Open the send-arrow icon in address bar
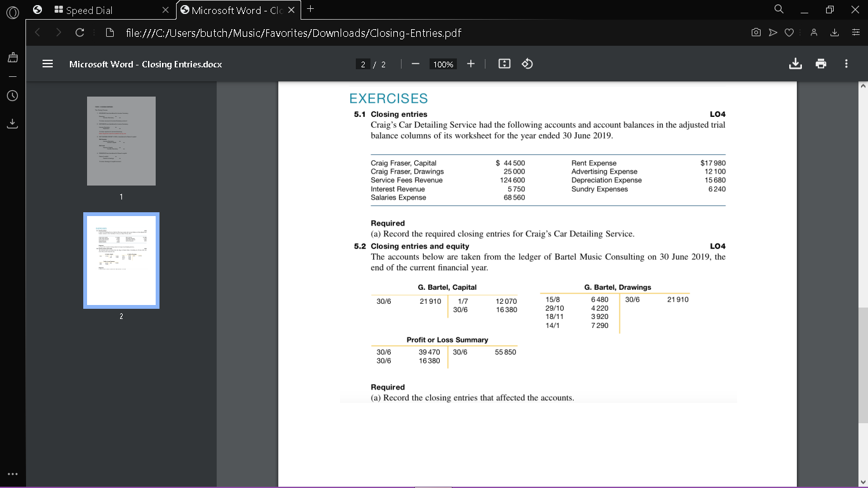 coord(773,33)
